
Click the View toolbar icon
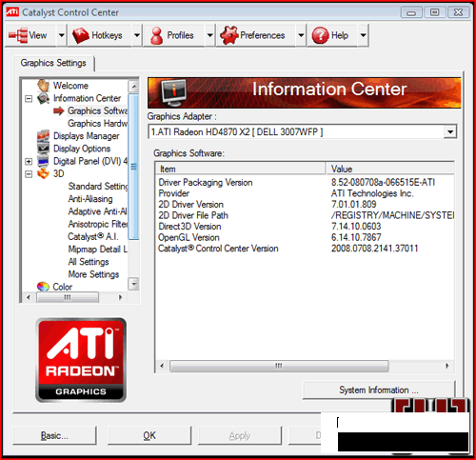pyautogui.click(x=18, y=35)
